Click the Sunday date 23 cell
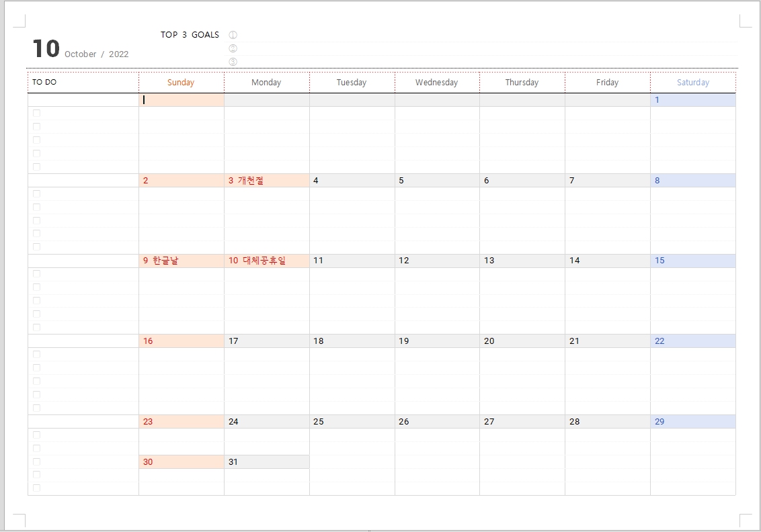The image size is (761, 532). pyautogui.click(x=181, y=421)
